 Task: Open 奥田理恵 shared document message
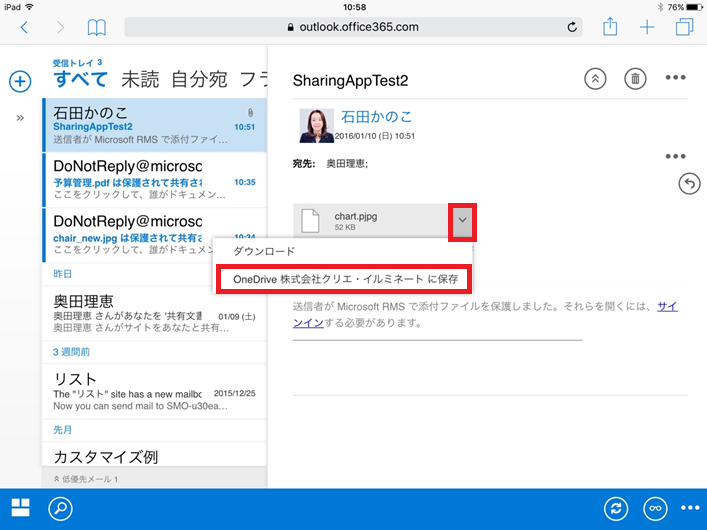point(155,313)
